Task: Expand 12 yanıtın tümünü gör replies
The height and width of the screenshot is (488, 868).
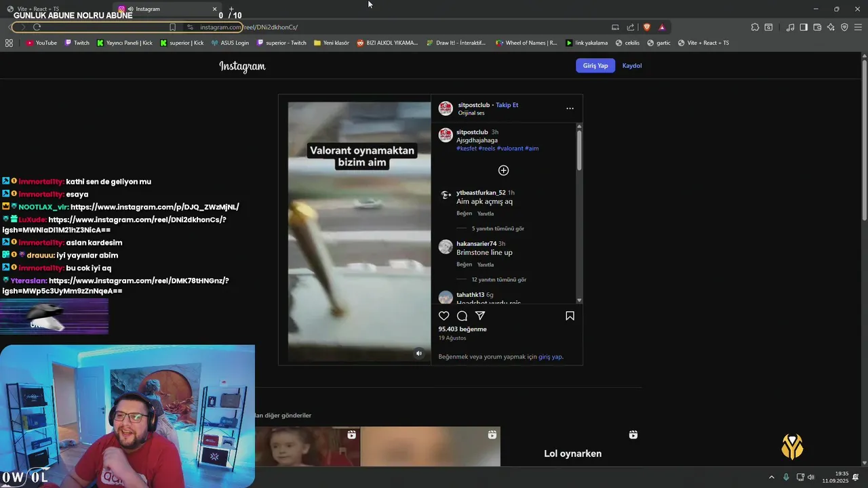Action: (x=499, y=279)
